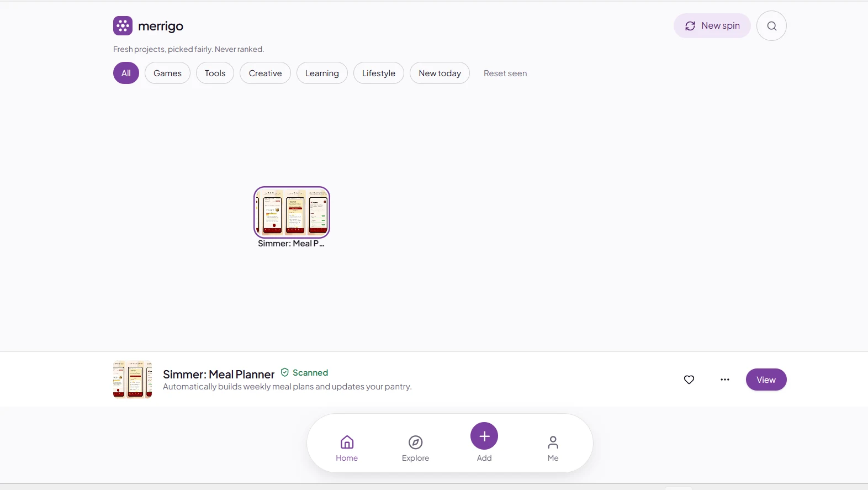This screenshot has height=490, width=868.
Task: Favorite Simmer with the heart icon
Action: [x=689, y=380]
